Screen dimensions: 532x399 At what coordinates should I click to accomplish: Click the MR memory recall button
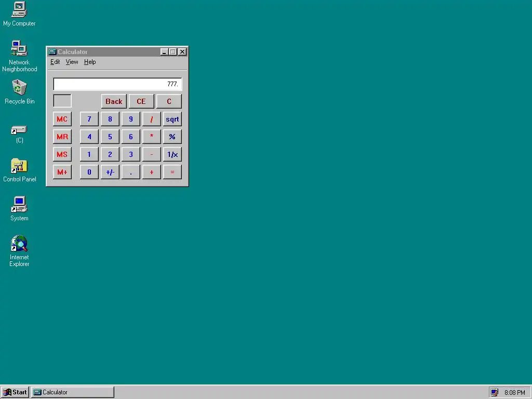click(x=62, y=137)
